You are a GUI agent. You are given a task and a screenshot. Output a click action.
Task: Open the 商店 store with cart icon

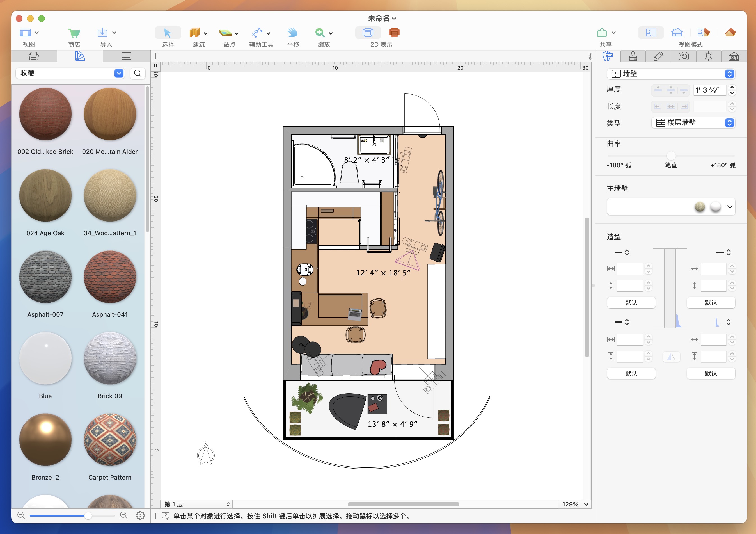(74, 33)
